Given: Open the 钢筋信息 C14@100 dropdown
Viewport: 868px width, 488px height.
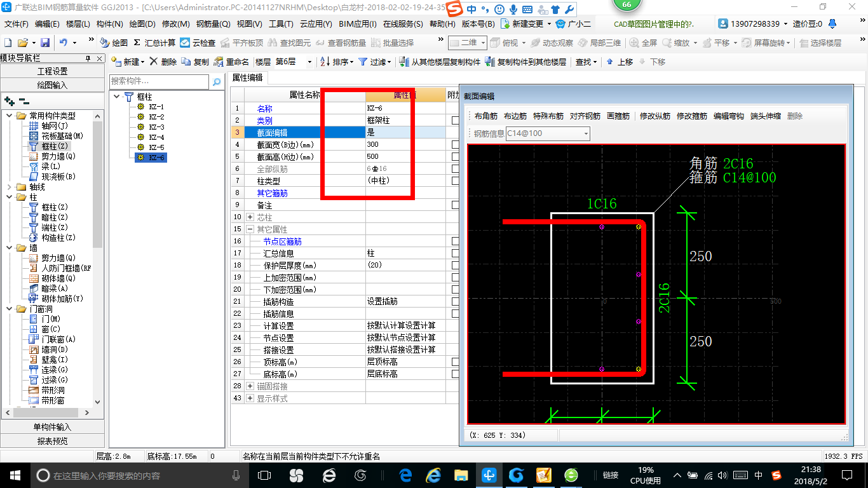Looking at the screenshot, I should [586, 133].
